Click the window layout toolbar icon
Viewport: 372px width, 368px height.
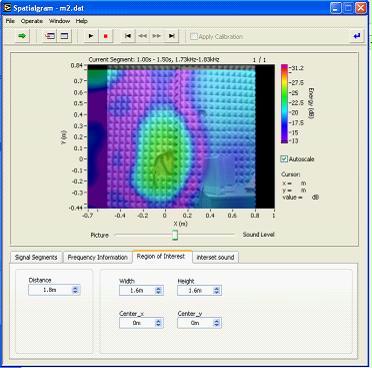click(x=64, y=36)
